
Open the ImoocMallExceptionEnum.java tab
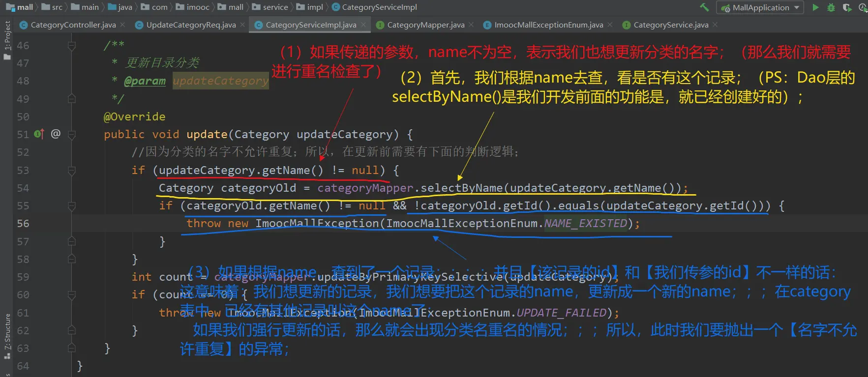point(548,25)
